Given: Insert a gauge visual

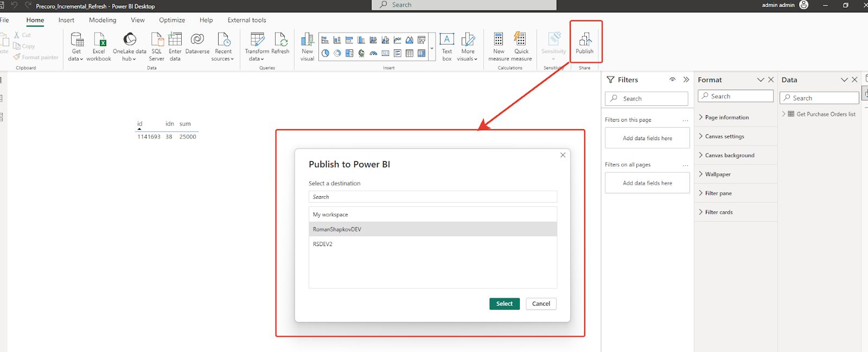Looking at the screenshot, I should pos(373,53).
